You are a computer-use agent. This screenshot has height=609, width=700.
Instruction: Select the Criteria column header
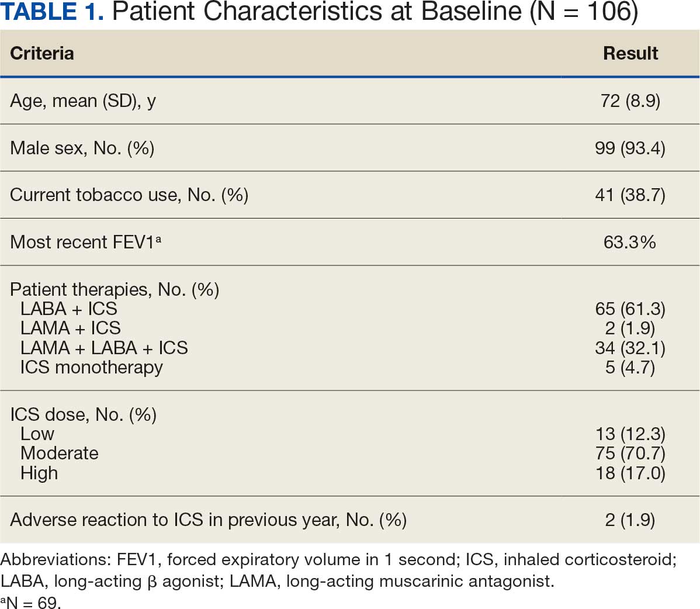pos(42,53)
